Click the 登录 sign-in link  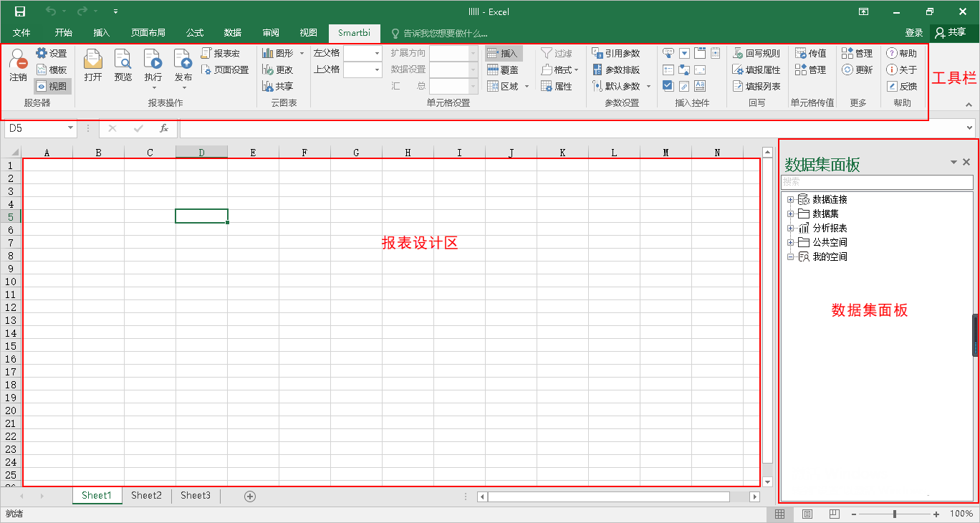[x=914, y=33]
